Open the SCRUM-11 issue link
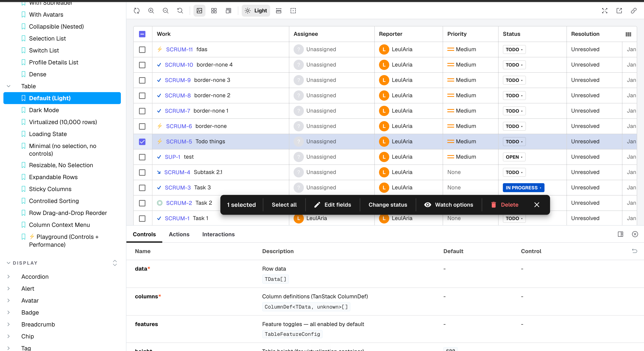Screen dimensions: 644x351 pyautogui.click(x=179, y=49)
